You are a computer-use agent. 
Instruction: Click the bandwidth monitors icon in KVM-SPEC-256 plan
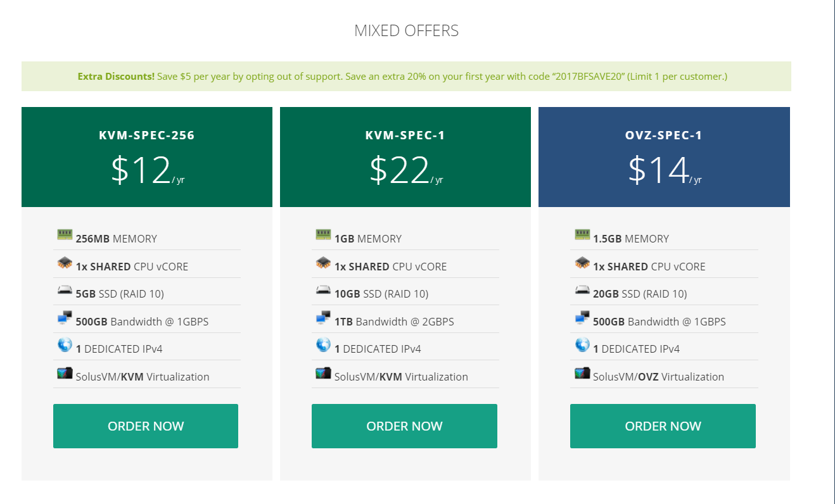pyautogui.click(x=65, y=318)
